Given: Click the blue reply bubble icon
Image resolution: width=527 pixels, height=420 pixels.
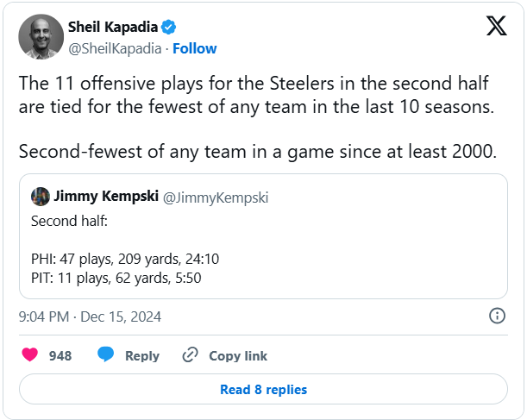Looking at the screenshot, I should click(x=106, y=355).
